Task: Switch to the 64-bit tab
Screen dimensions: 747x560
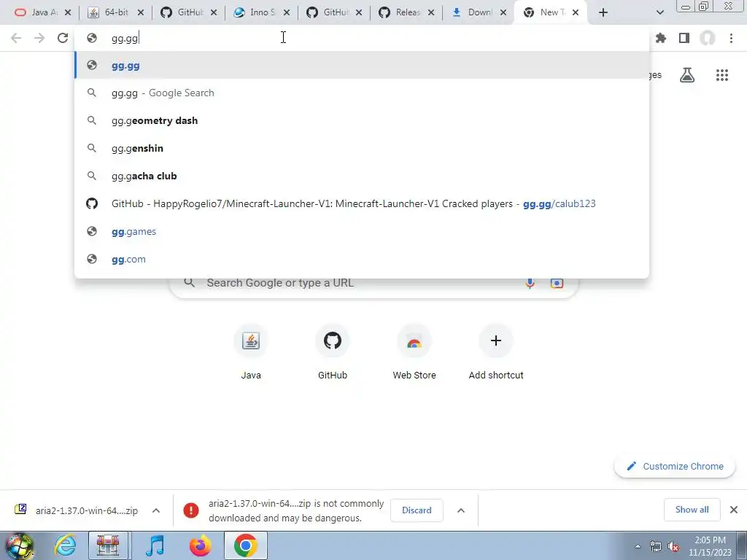Action: tap(111, 12)
